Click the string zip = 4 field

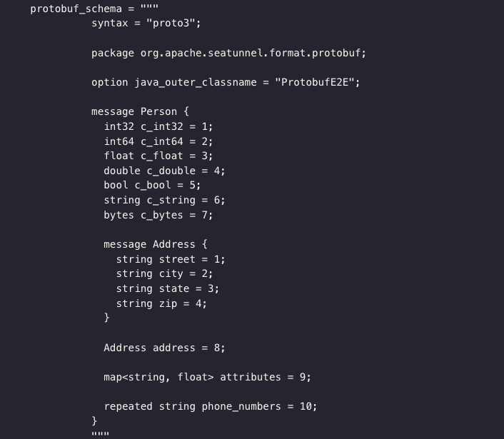pyautogui.click(x=161, y=303)
